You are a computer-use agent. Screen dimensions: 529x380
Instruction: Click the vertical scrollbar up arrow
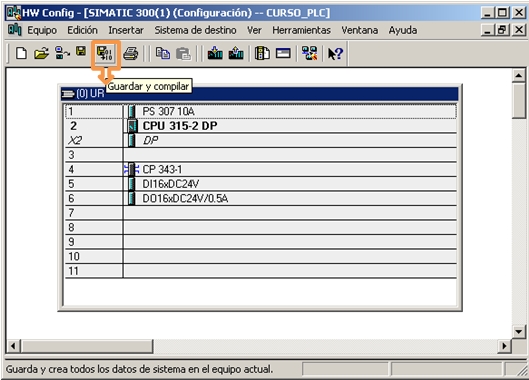(519, 76)
